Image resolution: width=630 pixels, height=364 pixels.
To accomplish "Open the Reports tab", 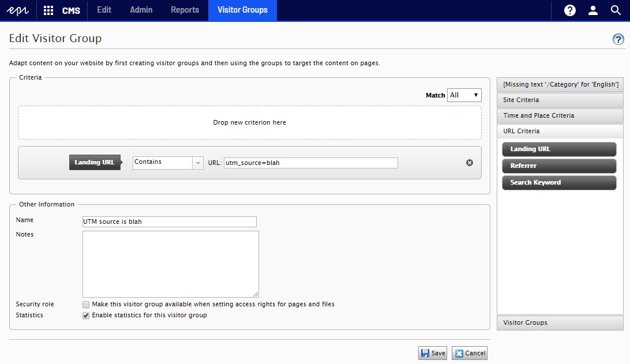I will (x=185, y=10).
